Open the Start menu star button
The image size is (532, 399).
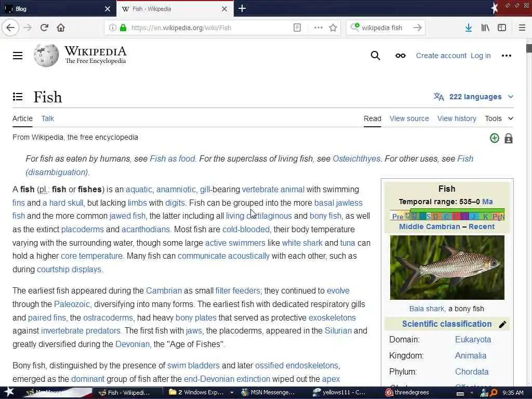click(9, 392)
